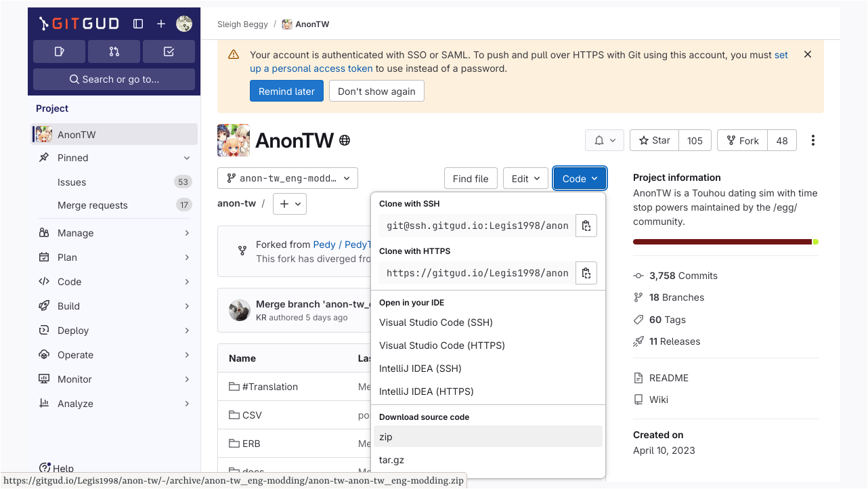This screenshot has width=868, height=489.
Task: Copy the HTTPS clone URL
Action: 586,273
